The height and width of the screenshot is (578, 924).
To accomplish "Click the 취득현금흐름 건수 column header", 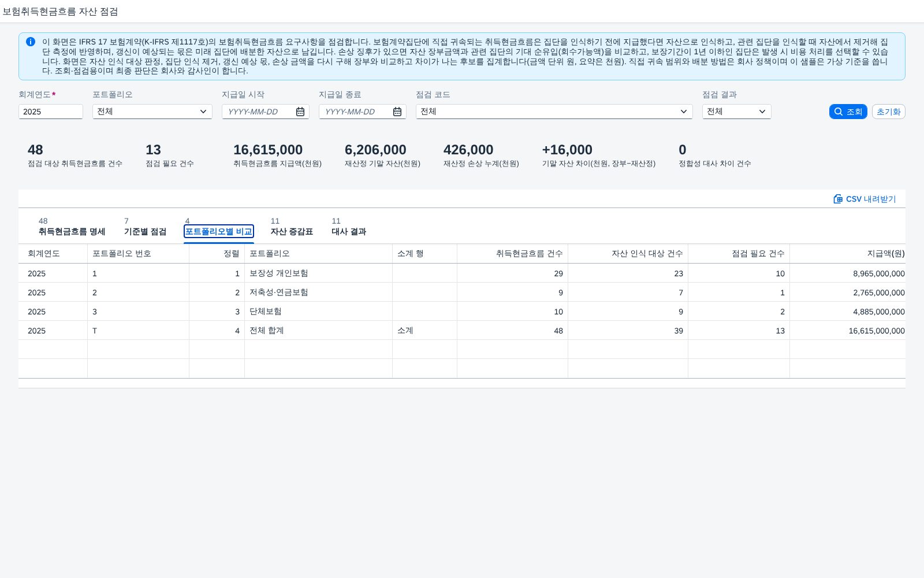I will click(513, 254).
